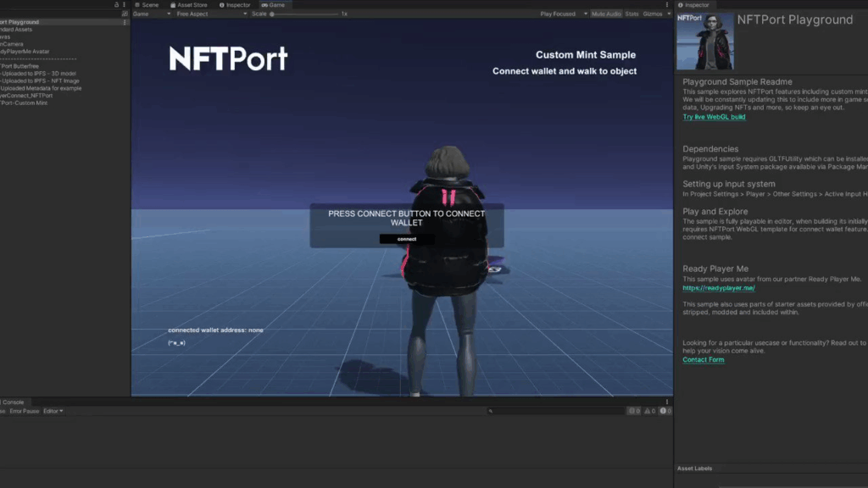The image size is (868, 488).
Task: Toggle Mute Audio in Game view
Action: click(x=606, y=14)
